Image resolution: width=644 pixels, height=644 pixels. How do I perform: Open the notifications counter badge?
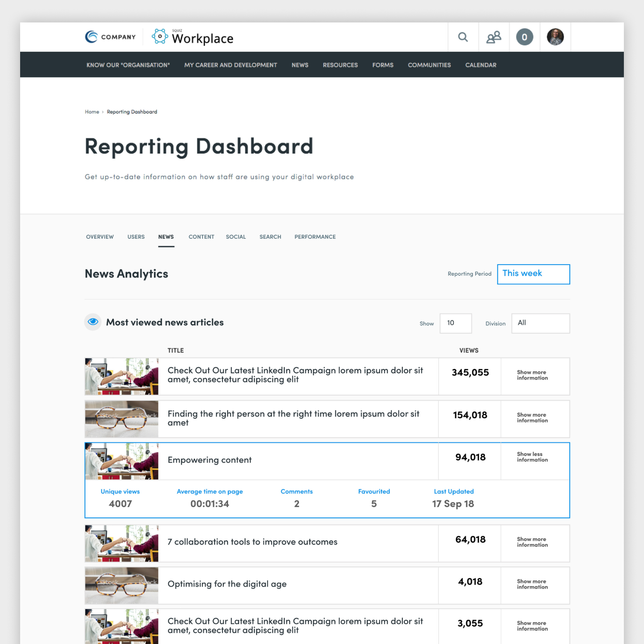[x=524, y=37]
